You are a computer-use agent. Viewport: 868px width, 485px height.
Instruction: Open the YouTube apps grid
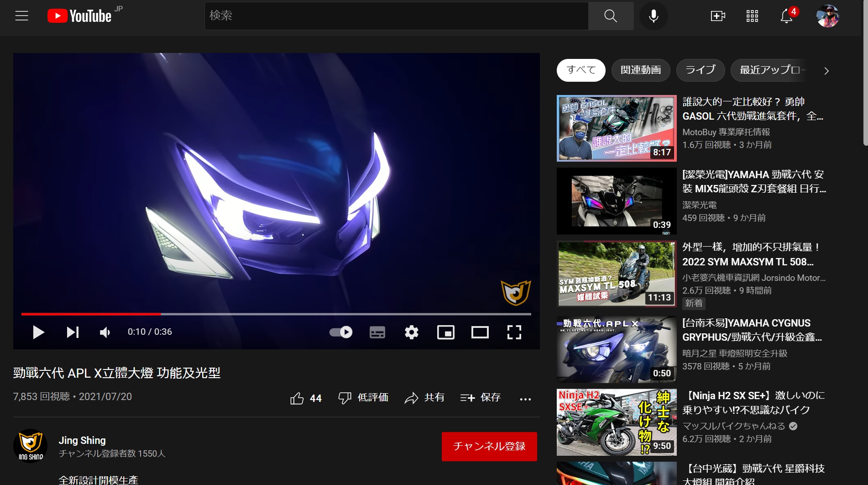tap(752, 16)
